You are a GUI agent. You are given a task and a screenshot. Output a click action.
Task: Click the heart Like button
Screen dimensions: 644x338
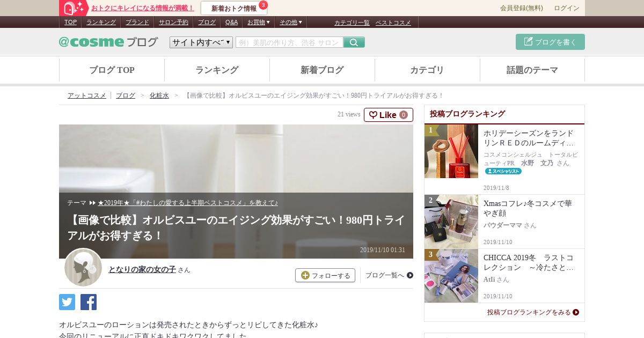pyautogui.click(x=389, y=115)
